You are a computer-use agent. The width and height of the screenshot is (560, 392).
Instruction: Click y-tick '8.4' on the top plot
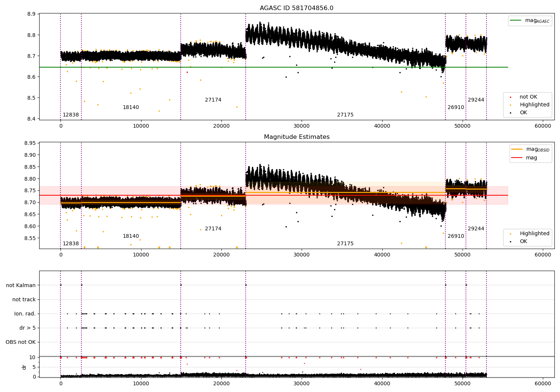click(x=31, y=119)
